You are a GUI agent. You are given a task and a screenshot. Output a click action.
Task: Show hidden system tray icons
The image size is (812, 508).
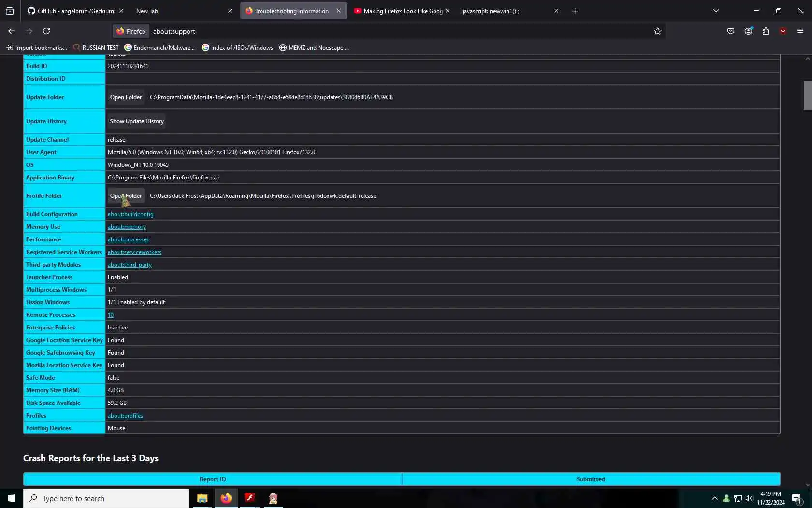[x=714, y=498]
